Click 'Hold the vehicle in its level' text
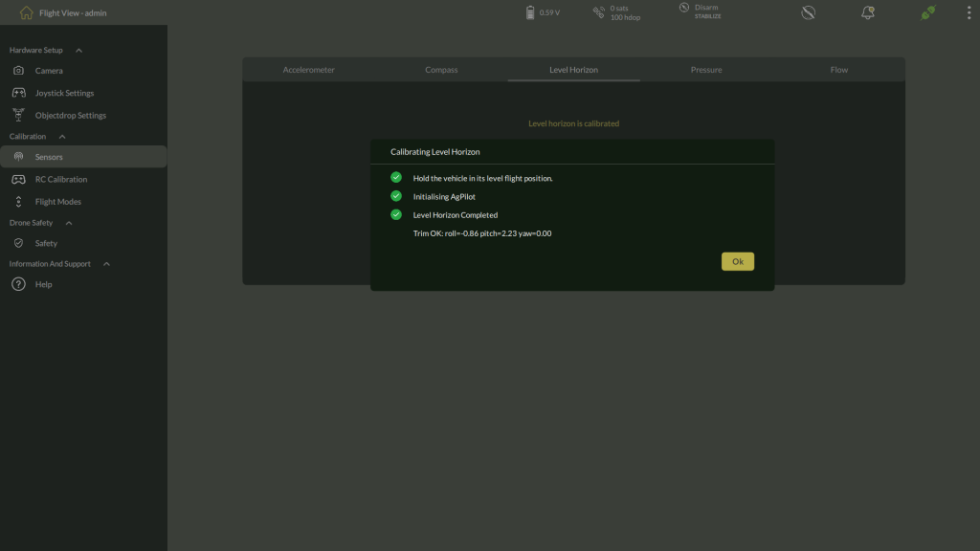This screenshot has height=551, width=980. point(482,178)
